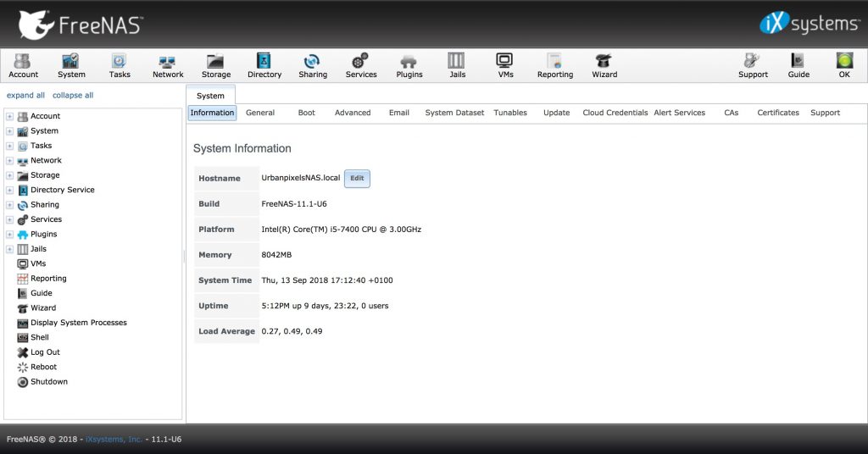Open Directory in the top toolbar
The width and height of the screenshot is (868, 454).
(x=264, y=66)
